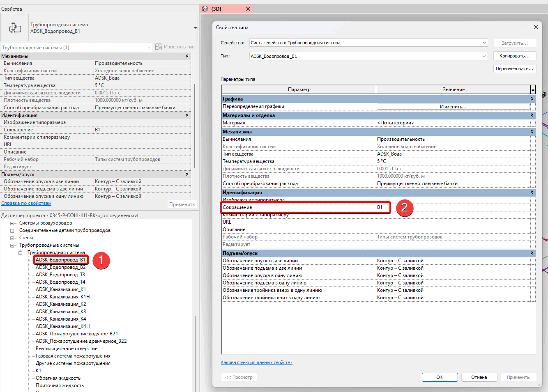Viewport: 548px width, 392px height.
Task: Select ADSK_Водопровод_T4 in the tree
Action: [x=60, y=282]
